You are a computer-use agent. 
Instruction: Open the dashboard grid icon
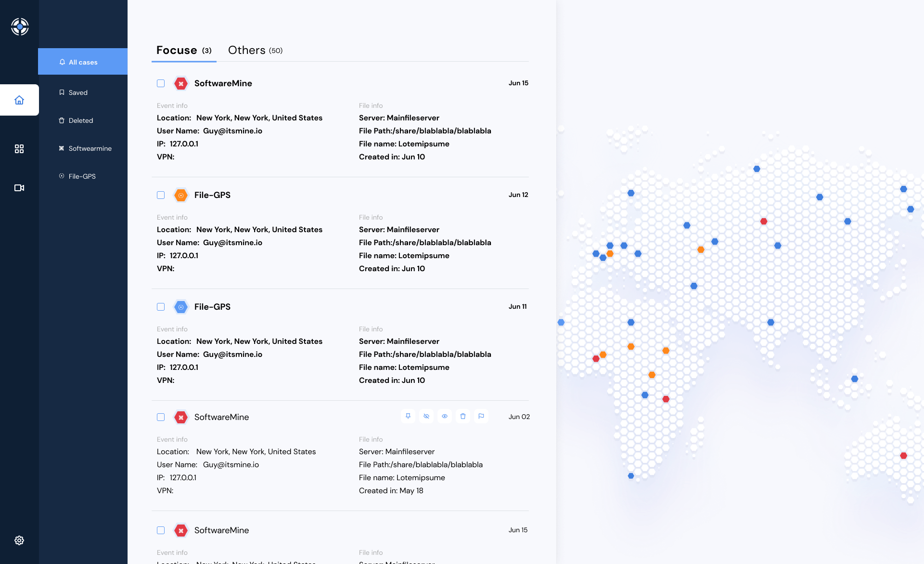click(19, 149)
